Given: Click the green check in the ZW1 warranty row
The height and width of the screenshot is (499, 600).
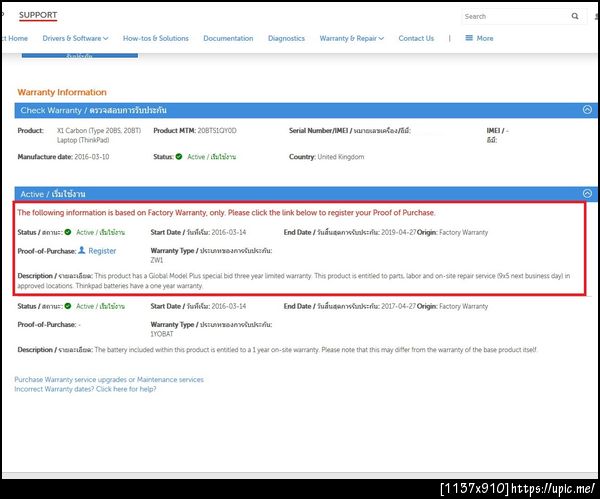Looking at the screenshot, I should [x=68, y=232].
